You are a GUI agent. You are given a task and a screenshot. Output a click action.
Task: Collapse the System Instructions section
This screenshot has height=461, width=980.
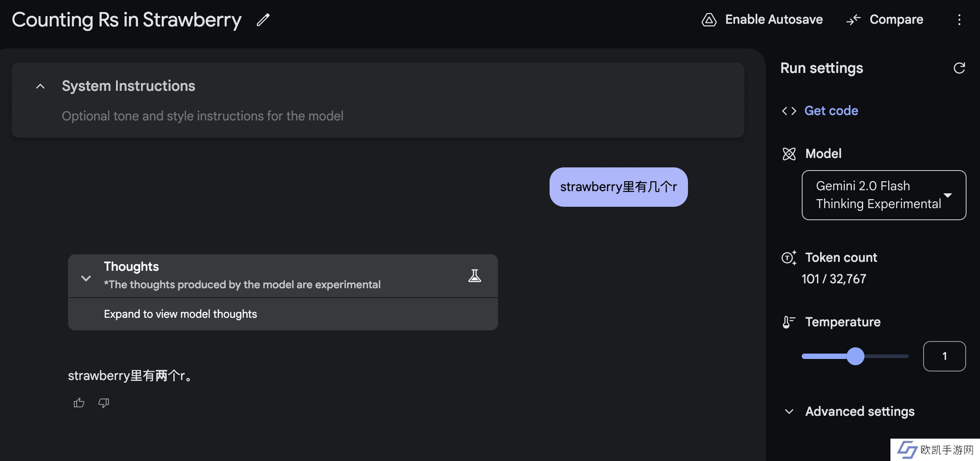point(40,86)
